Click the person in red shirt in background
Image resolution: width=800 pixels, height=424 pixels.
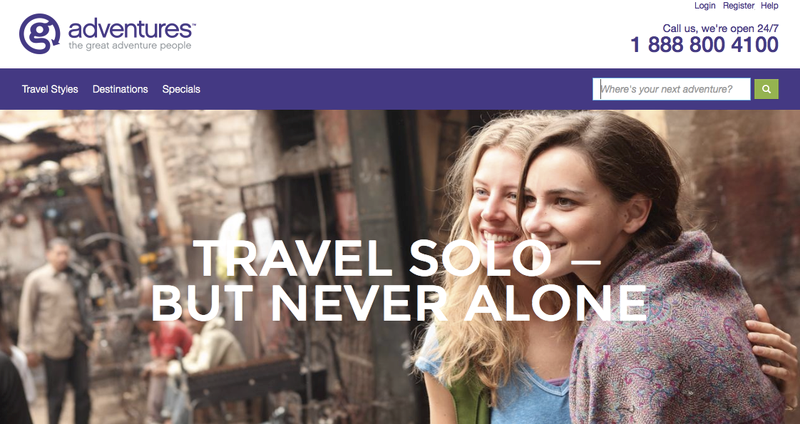168,339
